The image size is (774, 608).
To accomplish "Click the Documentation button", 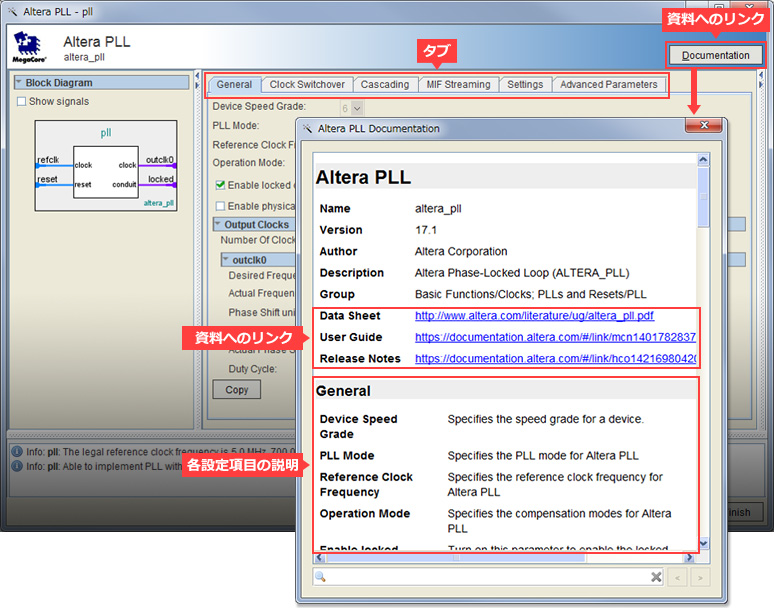I will tap(715, 55).
